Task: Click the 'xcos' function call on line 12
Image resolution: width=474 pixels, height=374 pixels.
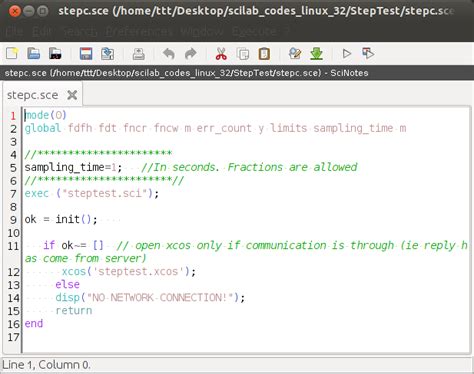Action: click(74, 271)
